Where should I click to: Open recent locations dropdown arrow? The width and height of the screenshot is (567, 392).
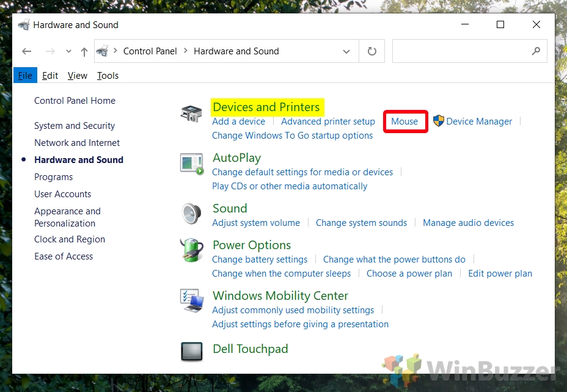(68, 51)
